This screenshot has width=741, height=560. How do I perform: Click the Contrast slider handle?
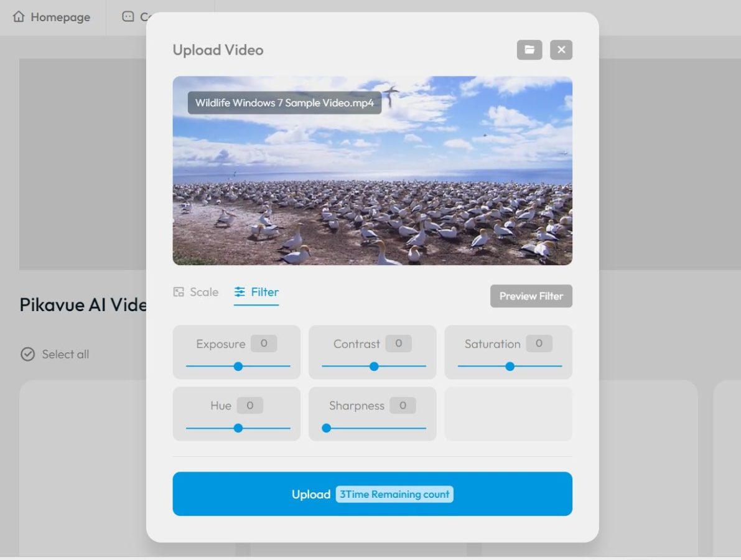point(373,366)
